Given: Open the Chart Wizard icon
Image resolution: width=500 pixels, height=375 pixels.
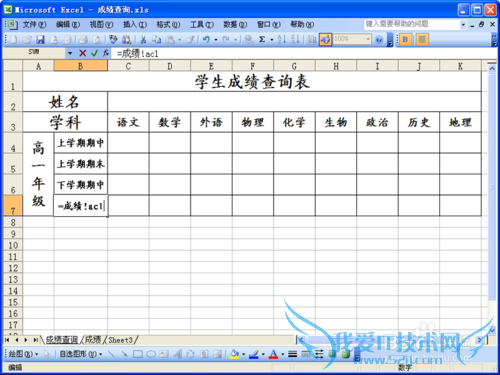Looking at the screenshot, I should coord(312,40).
